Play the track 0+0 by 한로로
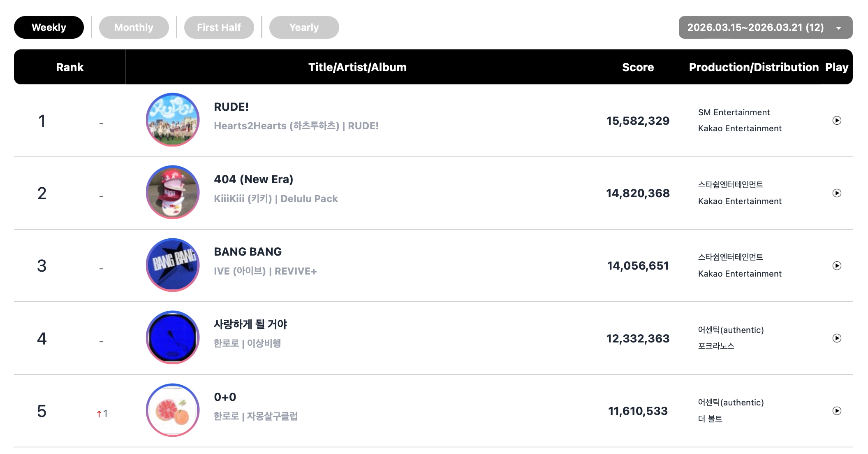868x454 pixels. click(x=836, y=411)
